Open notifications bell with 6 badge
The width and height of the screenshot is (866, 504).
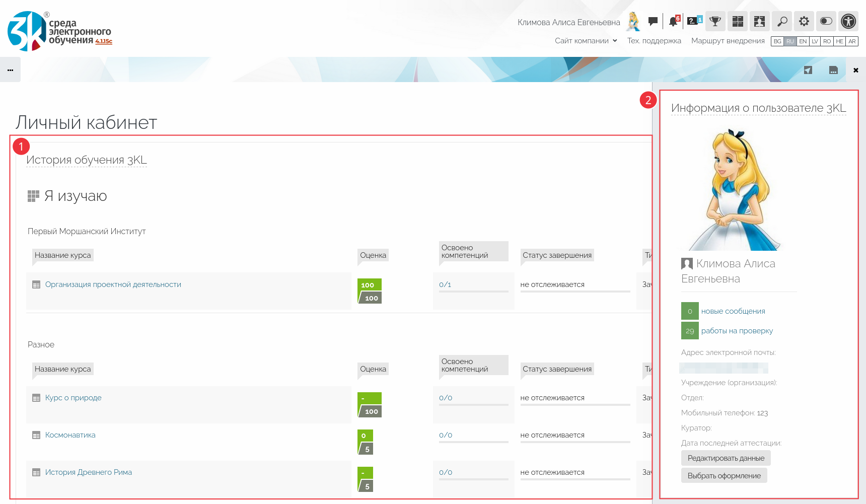click(x=674, y=21)
